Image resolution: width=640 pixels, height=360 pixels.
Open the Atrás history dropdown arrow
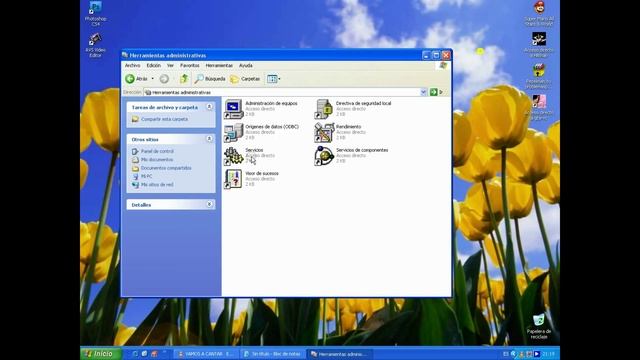coord(153,79)
